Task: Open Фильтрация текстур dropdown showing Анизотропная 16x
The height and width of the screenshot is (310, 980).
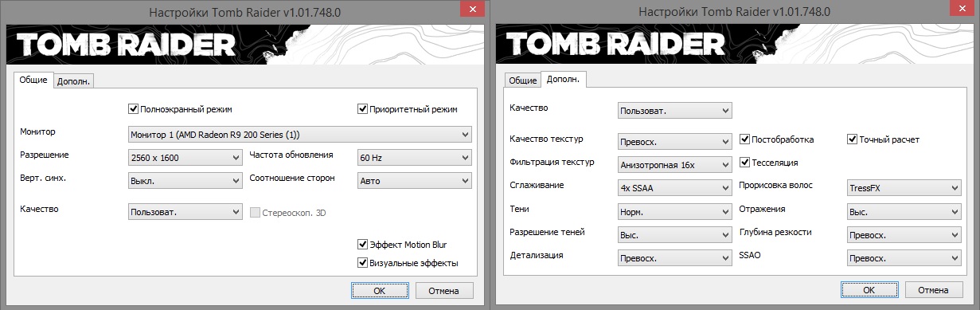Action: pos(674,164)
